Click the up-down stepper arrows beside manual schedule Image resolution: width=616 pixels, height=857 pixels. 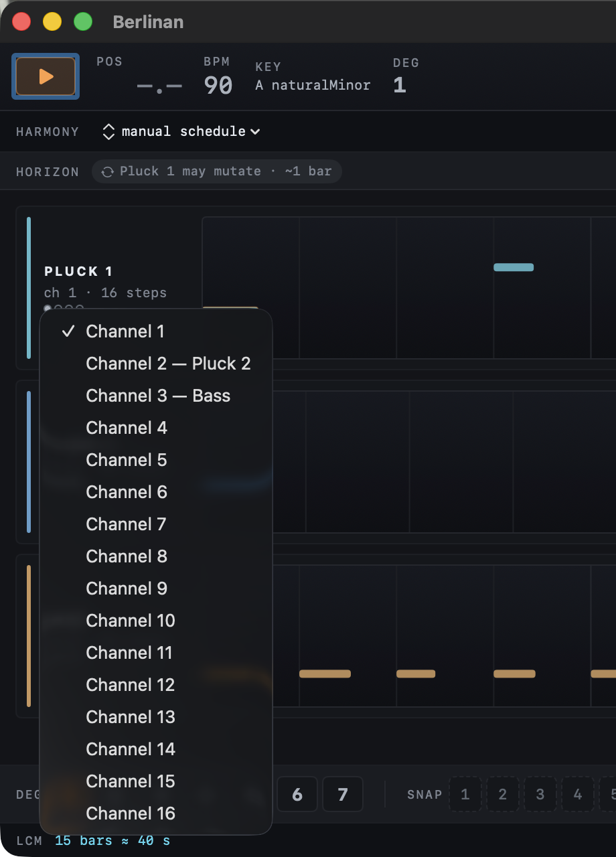(x=108, y=131)
